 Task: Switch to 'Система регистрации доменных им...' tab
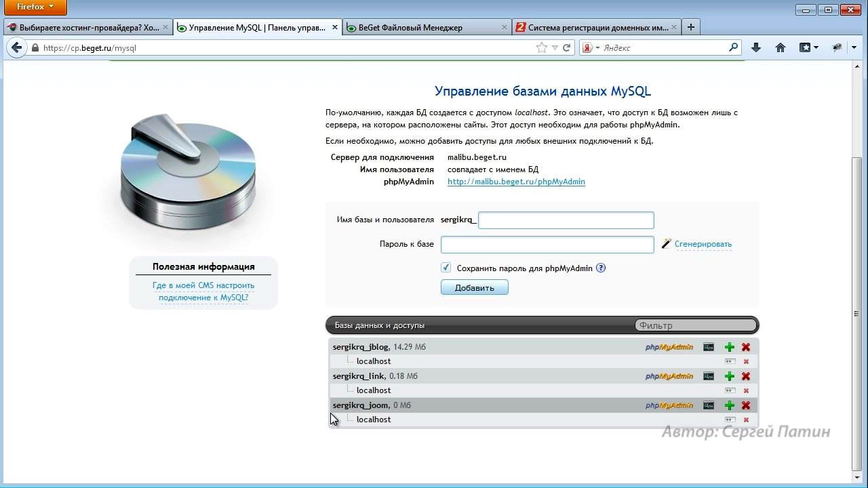click(596, 28)
